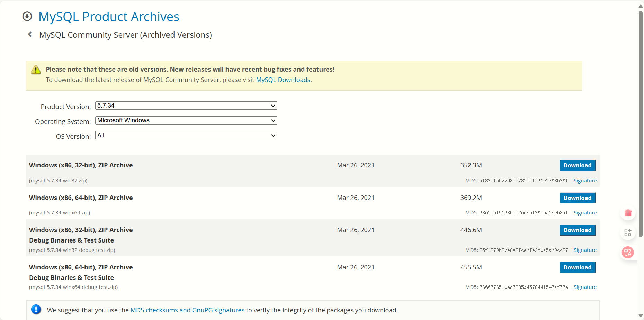Click MD5 hash 85f1279b2648e2fcebf43f0a5ab9cc27
644x320 pixels.
tap(524, 250)
